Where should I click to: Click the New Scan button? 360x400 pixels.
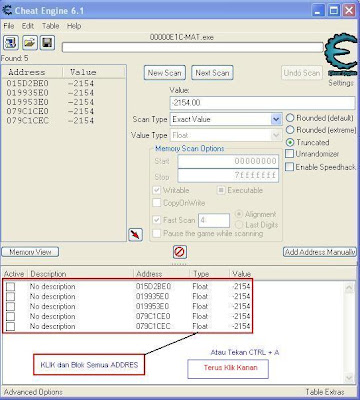164,73
